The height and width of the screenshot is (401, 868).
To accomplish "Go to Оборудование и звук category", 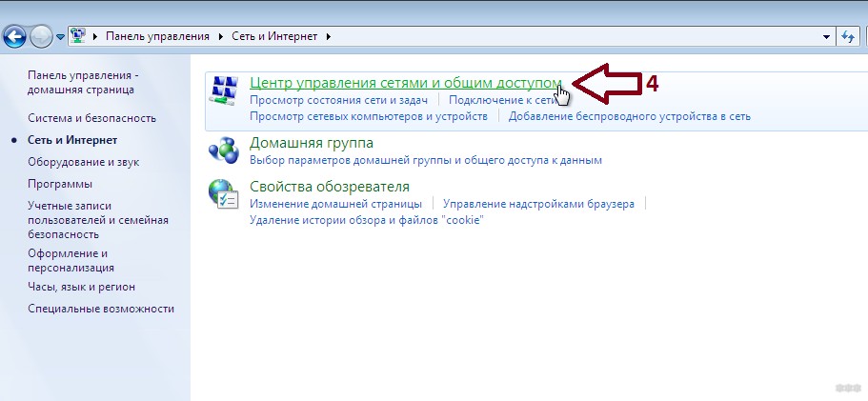I will [83, 162].
